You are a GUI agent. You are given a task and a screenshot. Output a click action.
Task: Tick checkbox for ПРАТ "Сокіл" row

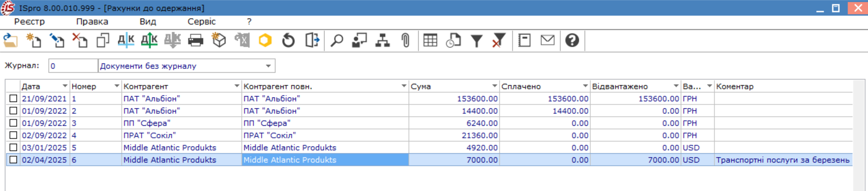[x=13, y=135]
